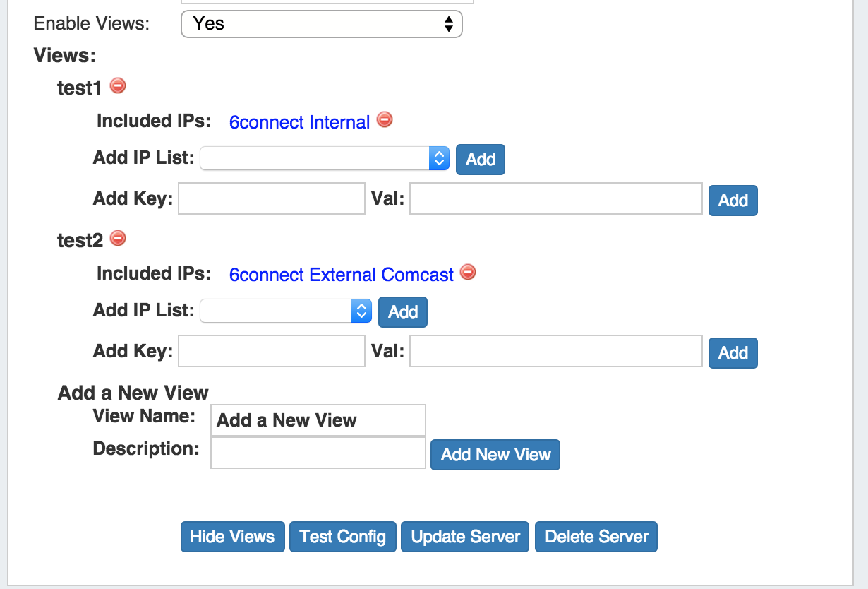The image size is (868, 589).
Task: Click Add next to test1 IP list
Action: tap(481, 160)
